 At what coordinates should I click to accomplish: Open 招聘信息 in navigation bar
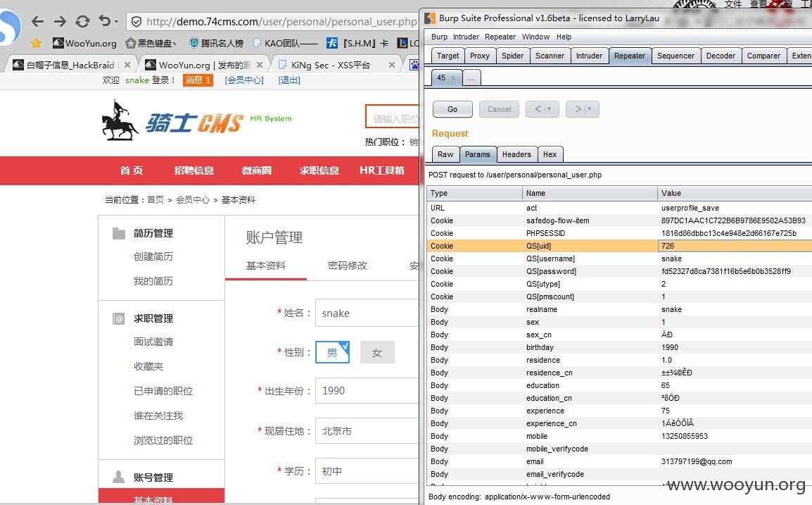194,170
